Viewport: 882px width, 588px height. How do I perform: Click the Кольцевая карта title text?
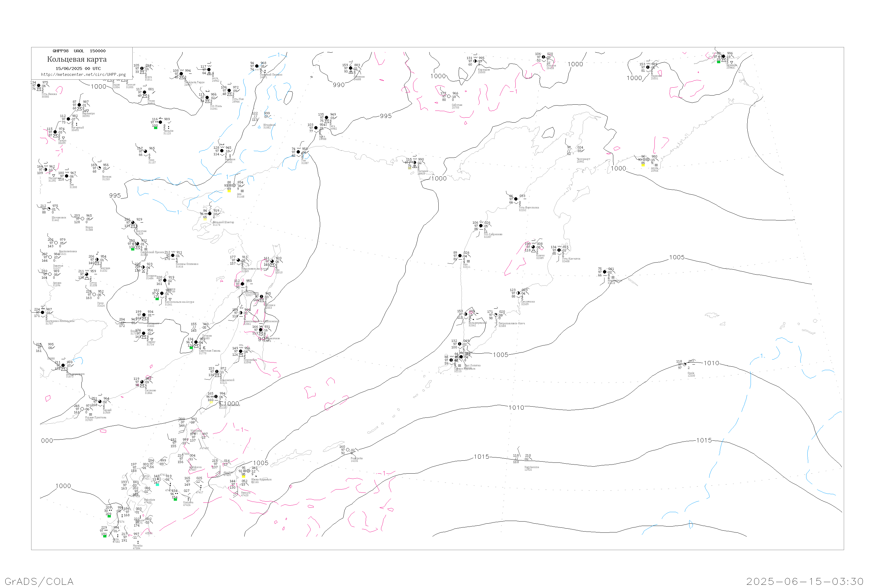pyautogui.click(x=77, y=59)
